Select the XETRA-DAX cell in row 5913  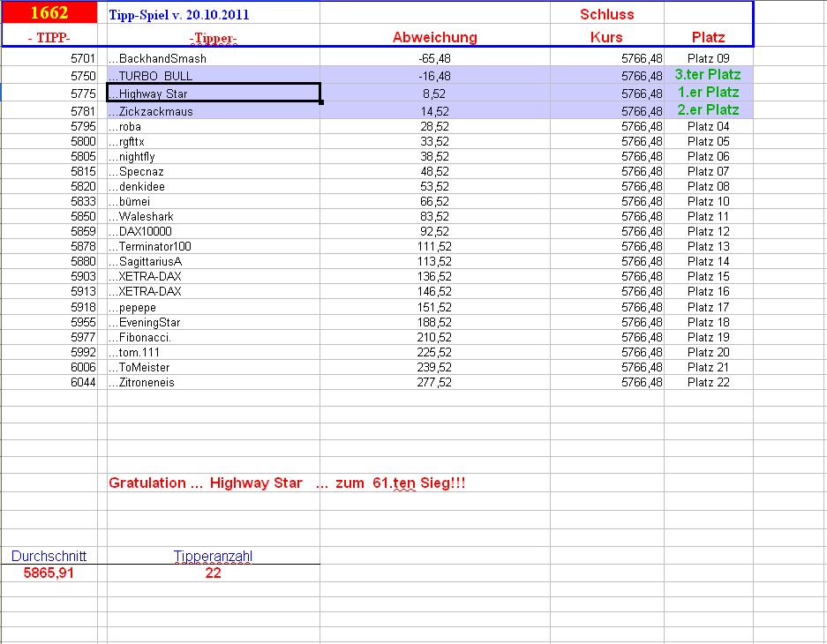coord(213,291)
